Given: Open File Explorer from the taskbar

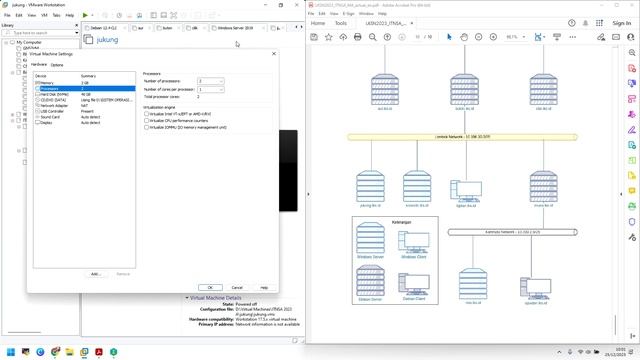Looking at the screenshot, I should point(69,352).
